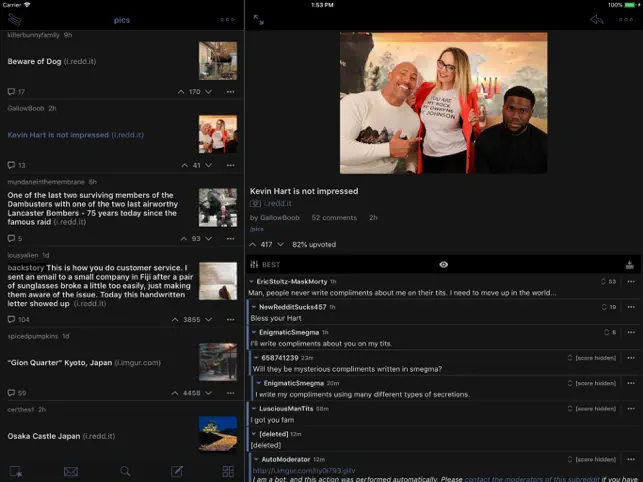Tap the compose new post icon
The height and width of the screenshot is (482, 643).
pos(177,471)
